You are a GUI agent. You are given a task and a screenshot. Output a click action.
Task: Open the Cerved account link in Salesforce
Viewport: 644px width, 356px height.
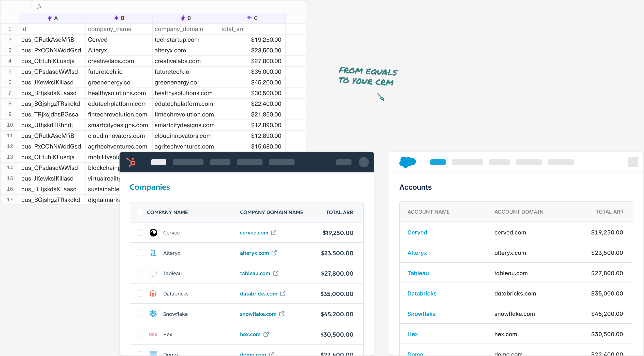pos(417,232)
